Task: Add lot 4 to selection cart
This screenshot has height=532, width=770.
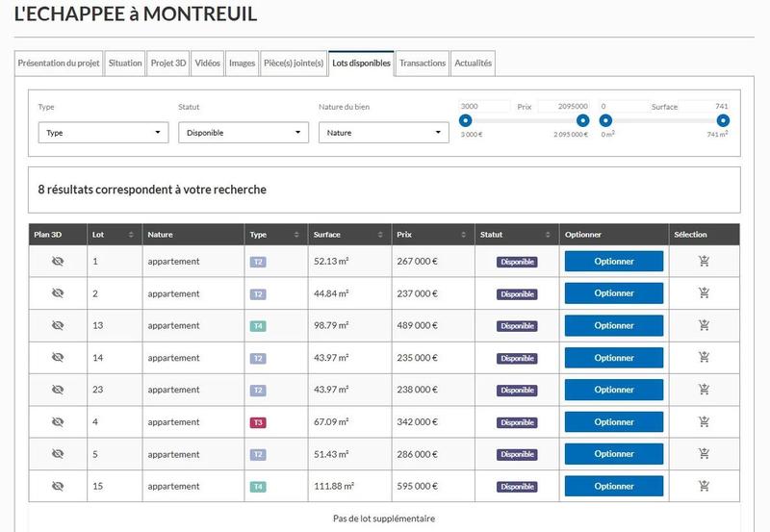Action: click(x=704, y=422)
